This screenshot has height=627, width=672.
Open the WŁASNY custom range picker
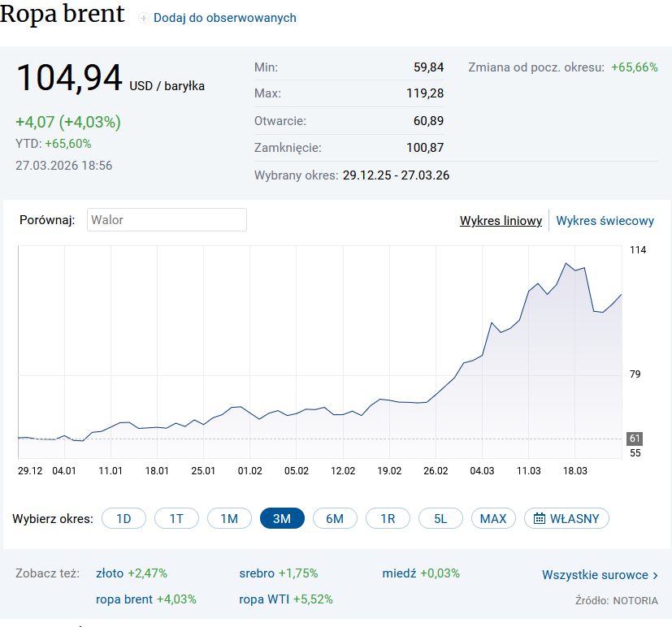(566, 519)
